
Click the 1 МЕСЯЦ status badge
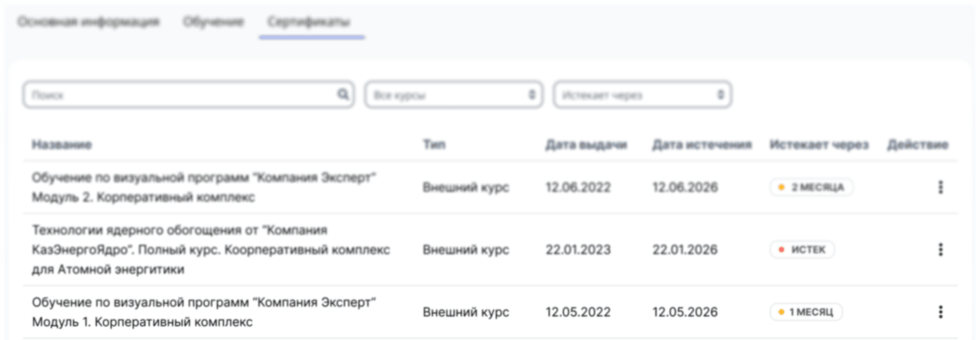[806, 312]
